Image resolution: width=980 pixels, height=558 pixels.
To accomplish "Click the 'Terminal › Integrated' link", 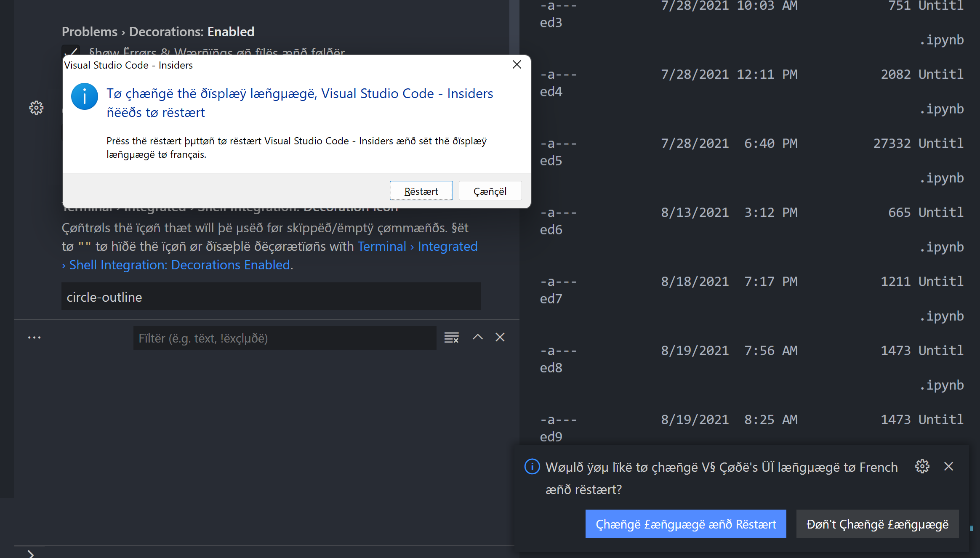I will click(418, 246).
